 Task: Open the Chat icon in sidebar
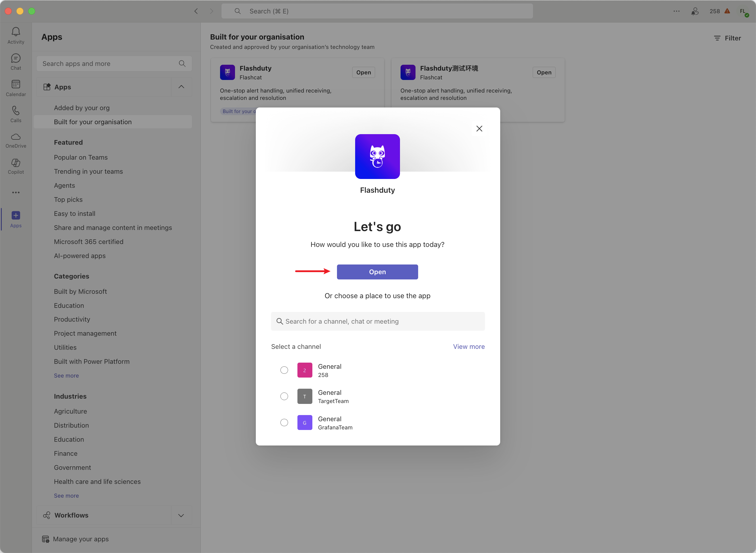tap(16, 58)
